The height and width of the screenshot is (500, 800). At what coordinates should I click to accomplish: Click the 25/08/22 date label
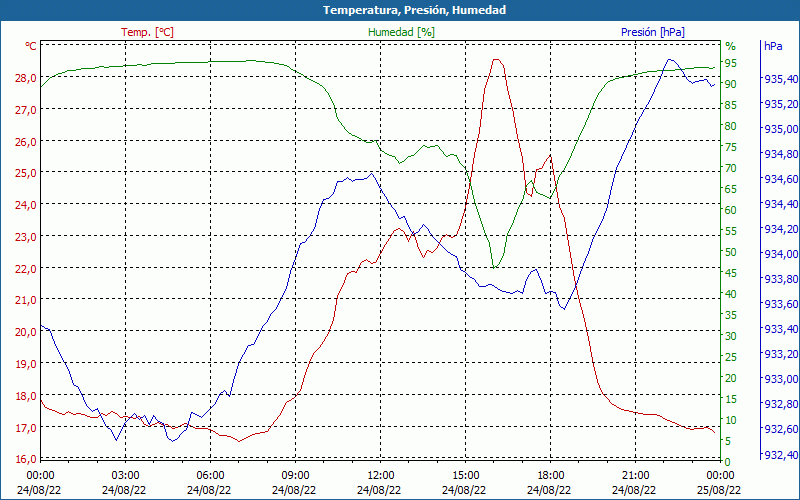tap(719, 490)
